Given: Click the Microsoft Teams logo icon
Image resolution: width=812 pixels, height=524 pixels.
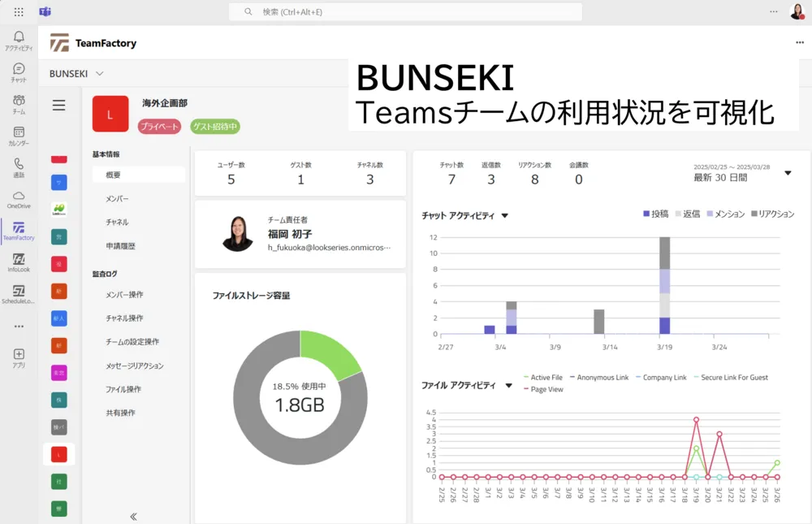Looking at the screenshot, I should 45,11.
